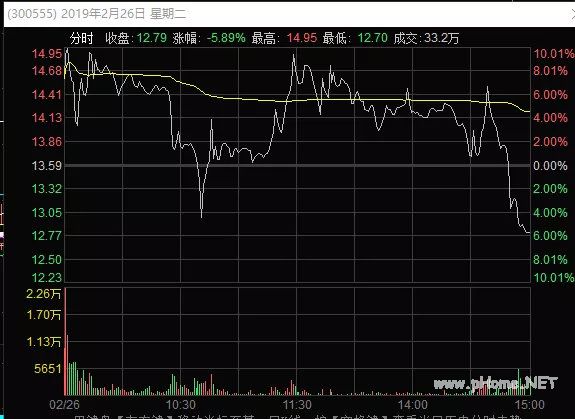Image resolution: width=575 pixels, height=419 pixels.
Task: Click the 1.13万 volume axis label
Action: (44, 342)
